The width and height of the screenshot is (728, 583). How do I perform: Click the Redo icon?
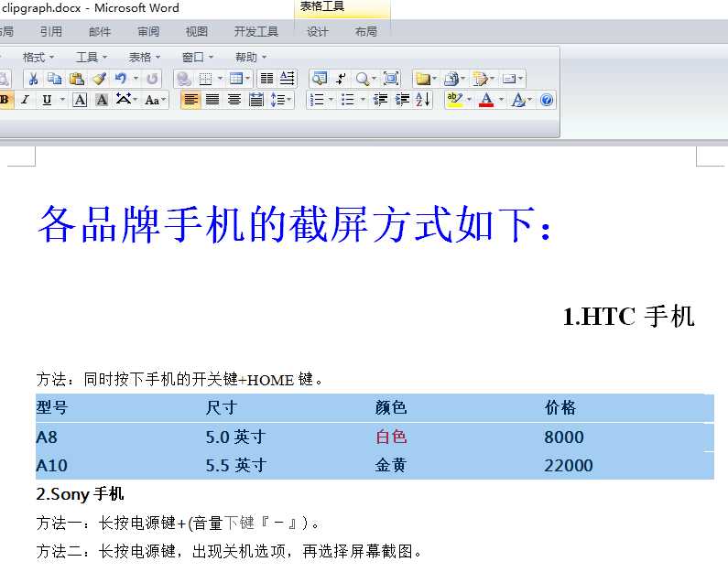point(152,79)
